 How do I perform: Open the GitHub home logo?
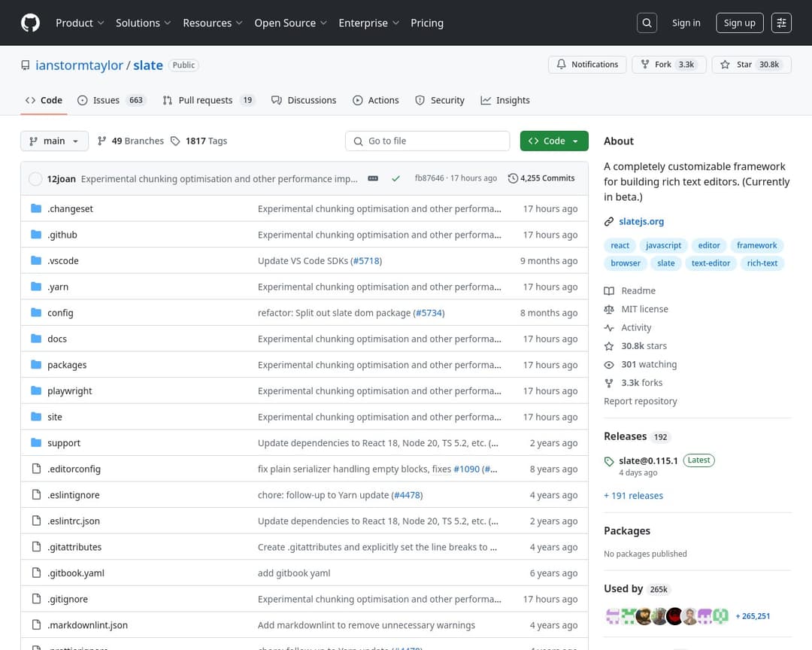pos(31,23)
